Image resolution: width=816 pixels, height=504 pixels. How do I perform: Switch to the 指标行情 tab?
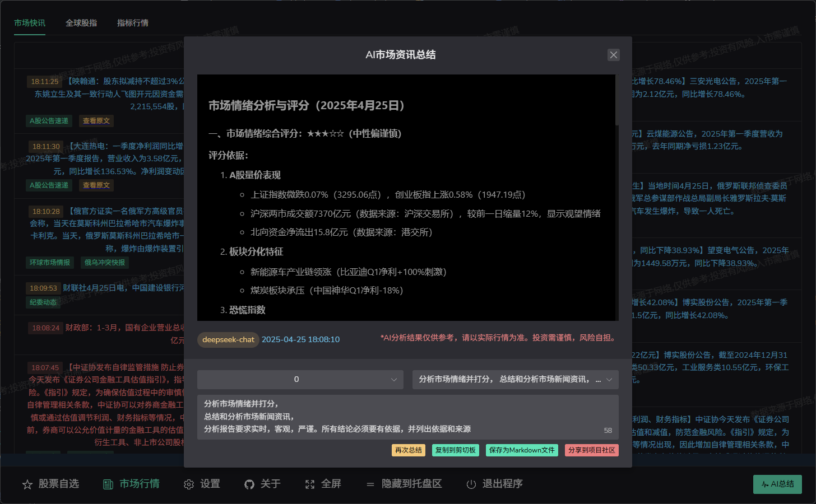(132, 23)
